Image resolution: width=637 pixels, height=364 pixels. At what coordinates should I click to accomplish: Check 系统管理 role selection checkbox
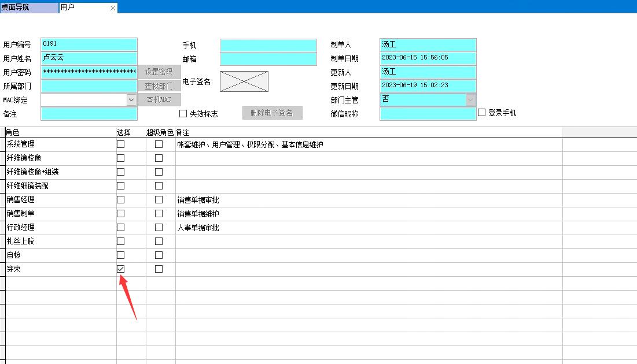point(120,144)
